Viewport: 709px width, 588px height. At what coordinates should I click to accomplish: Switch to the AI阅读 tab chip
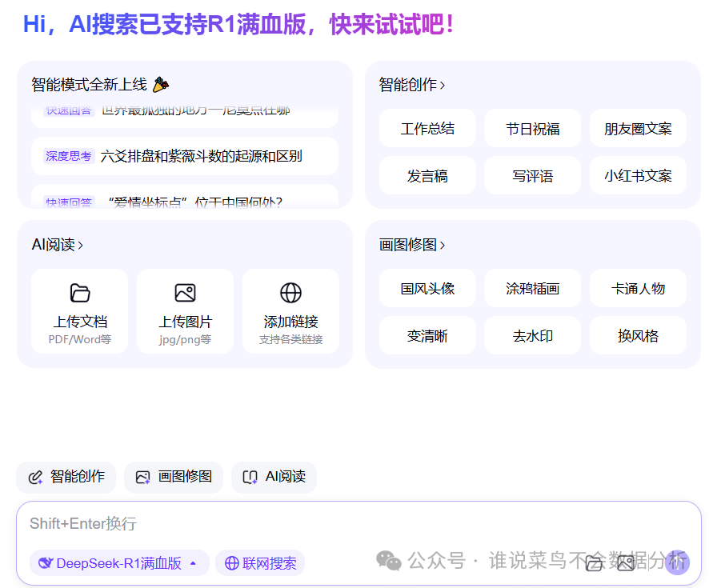274,477
